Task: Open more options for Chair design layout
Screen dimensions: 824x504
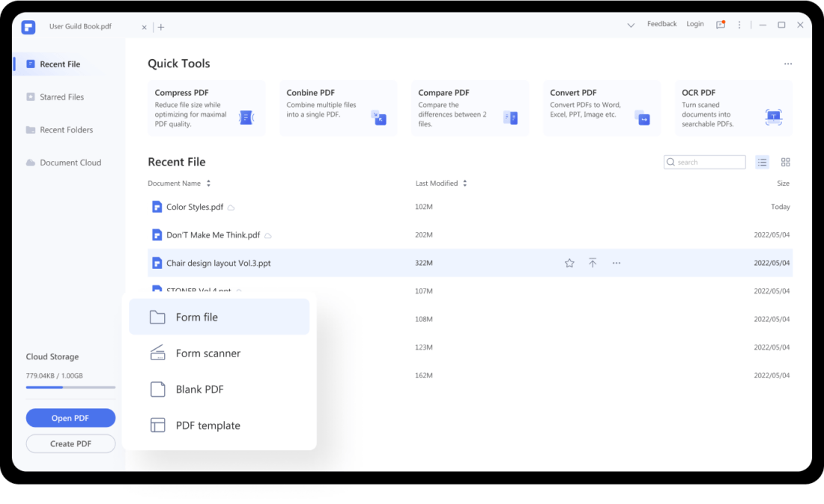Action: pos(617,263)
